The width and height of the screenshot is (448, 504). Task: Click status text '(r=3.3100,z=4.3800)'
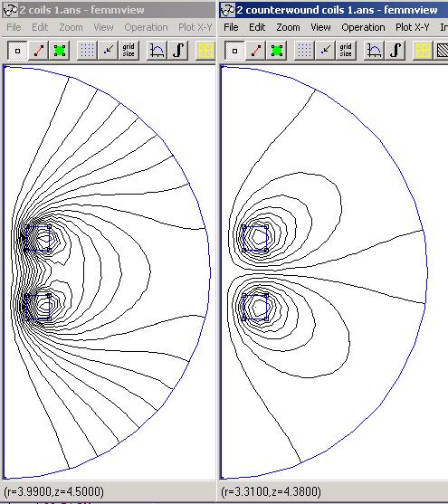(x=271, y=491)
